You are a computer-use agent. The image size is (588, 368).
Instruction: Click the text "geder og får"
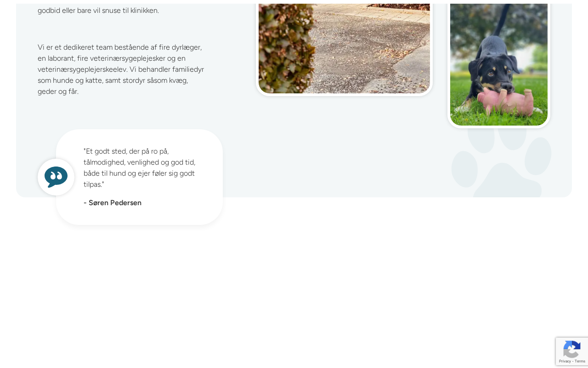[58, 92]
